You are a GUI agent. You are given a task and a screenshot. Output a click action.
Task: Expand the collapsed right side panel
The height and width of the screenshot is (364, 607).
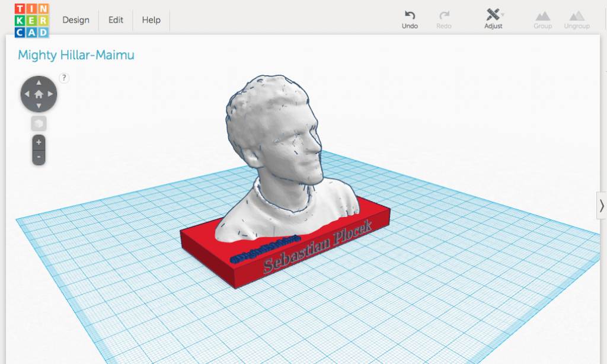click(x=601, y=205)
